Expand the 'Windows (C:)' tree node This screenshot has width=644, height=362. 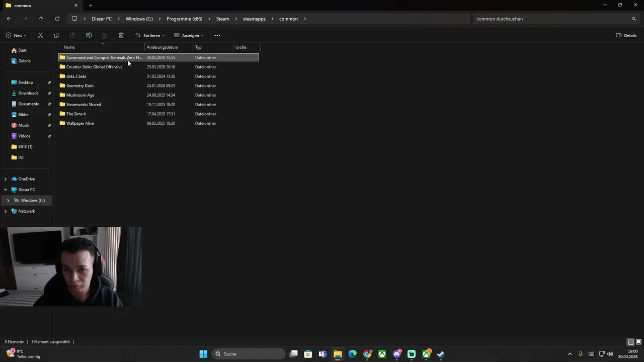[x=8, y=200]
